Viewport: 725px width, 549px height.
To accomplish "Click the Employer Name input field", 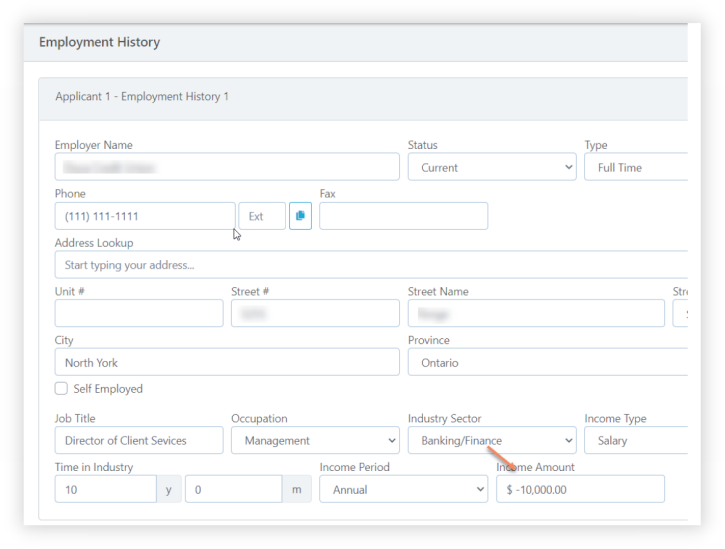I will (227, 168).
